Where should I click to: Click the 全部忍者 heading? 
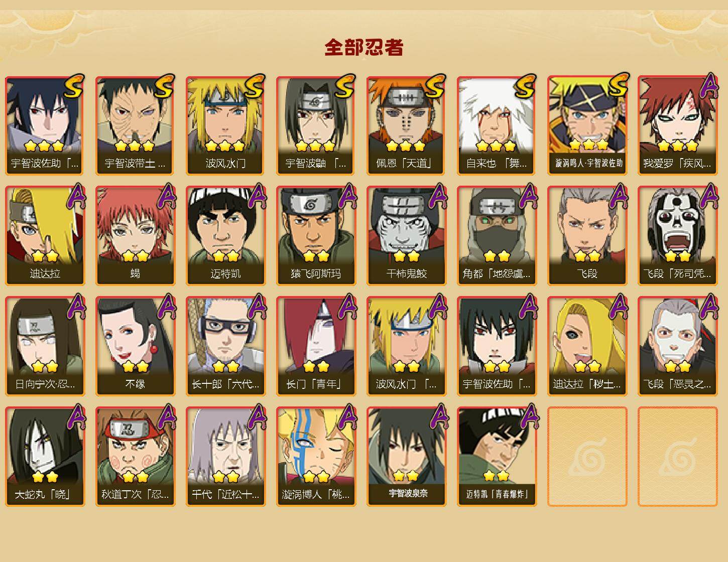(364, 47)
